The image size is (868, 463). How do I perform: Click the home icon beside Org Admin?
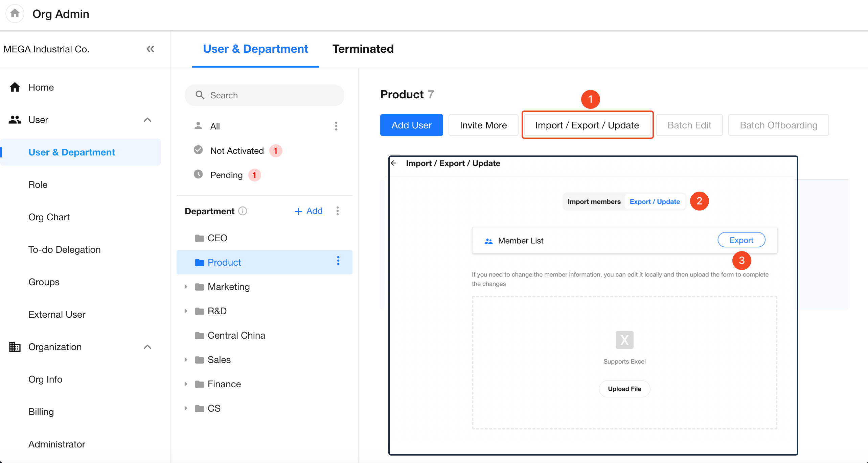coord(15,14)
